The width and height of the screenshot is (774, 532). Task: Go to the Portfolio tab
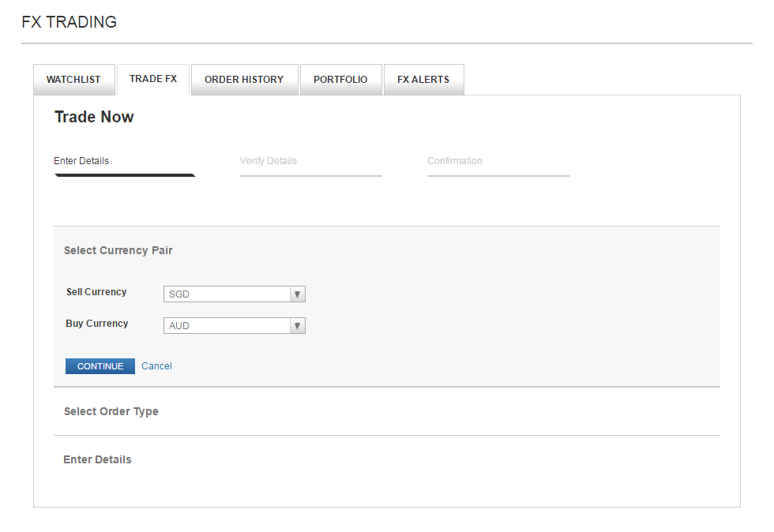[340, 80]
